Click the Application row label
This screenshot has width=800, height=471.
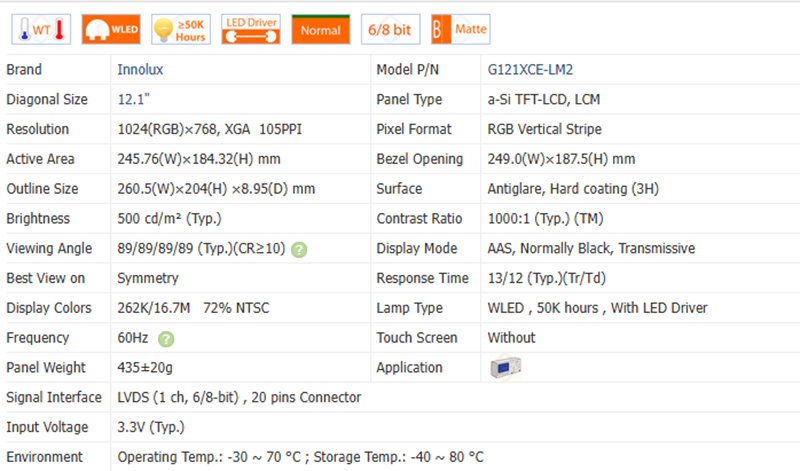tap(410, 367)
